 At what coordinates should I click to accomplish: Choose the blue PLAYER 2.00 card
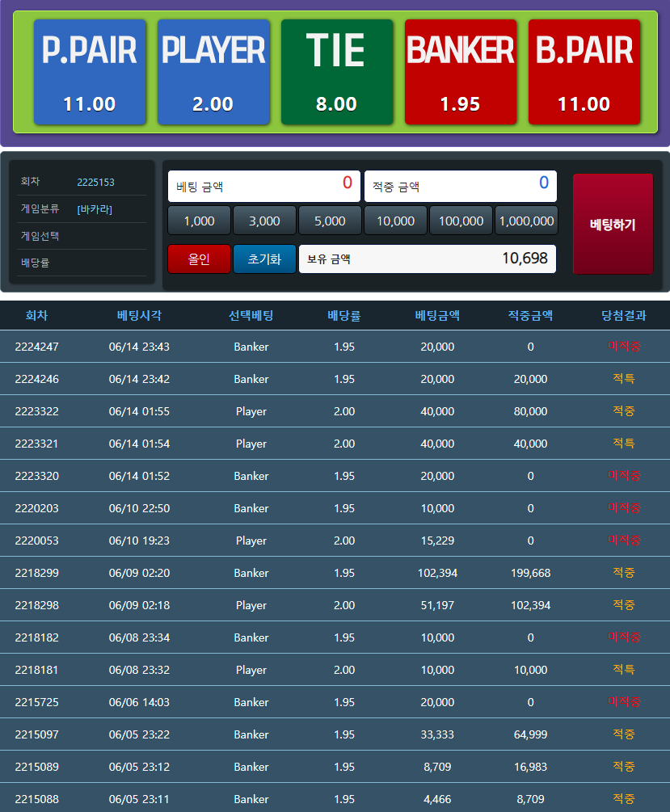coord(213,72)
